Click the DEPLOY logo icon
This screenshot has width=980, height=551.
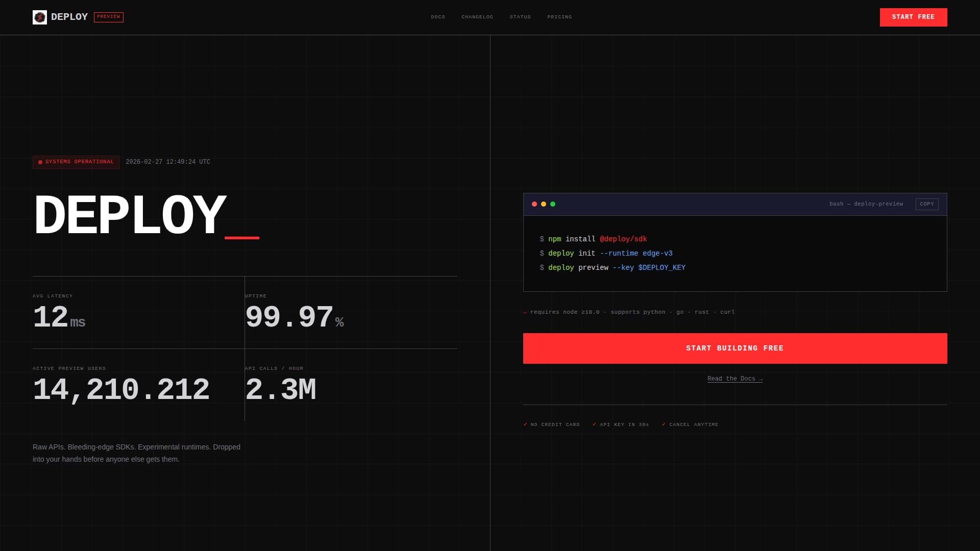point(40,17)
